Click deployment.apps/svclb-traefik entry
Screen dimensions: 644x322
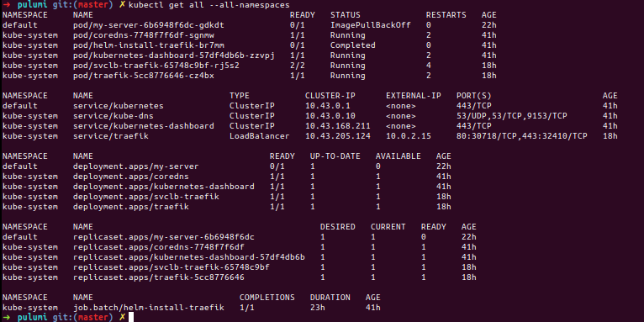coord(145,197)
